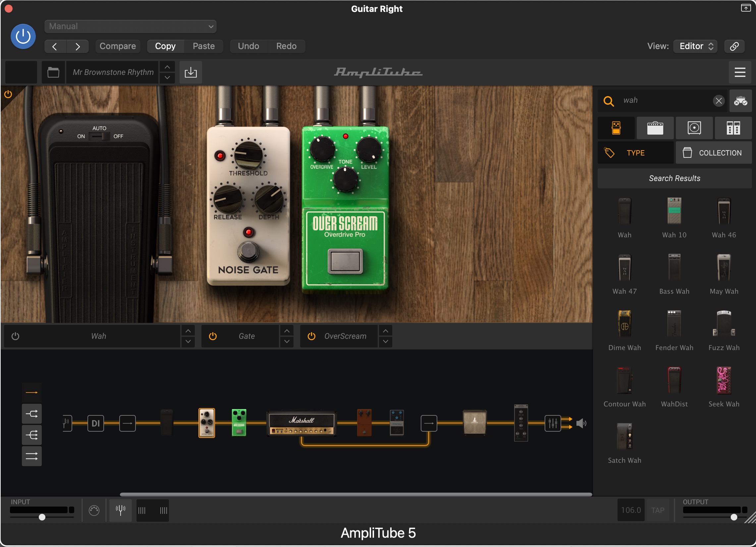Toggle the plugin power button
This screenshot has width=756, height=547.
23,36
